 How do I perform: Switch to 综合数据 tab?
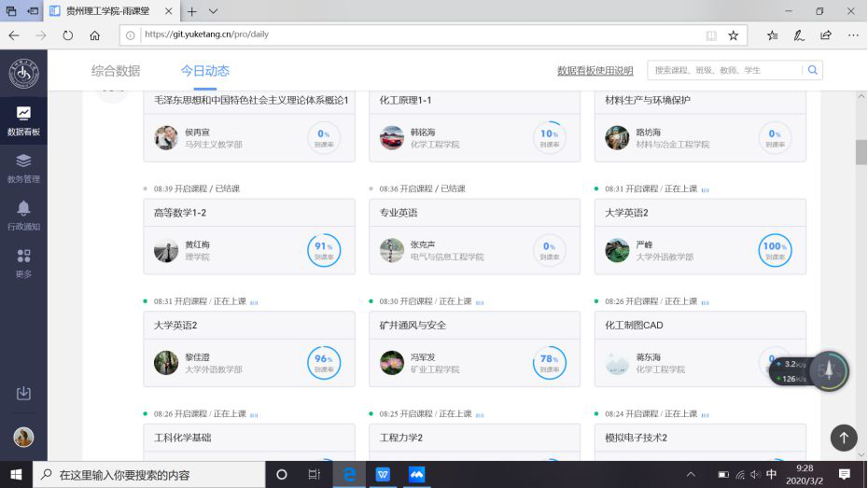[x=116, y=71]
